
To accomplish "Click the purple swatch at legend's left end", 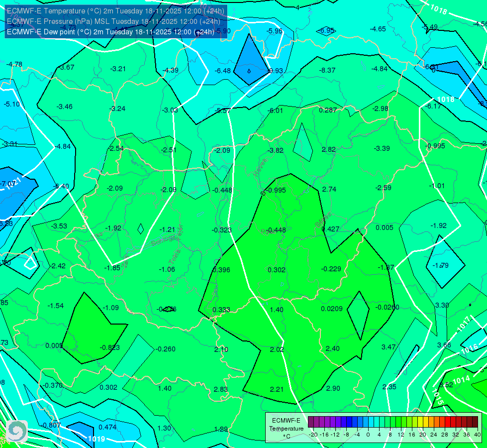I will tap(310, 422).
